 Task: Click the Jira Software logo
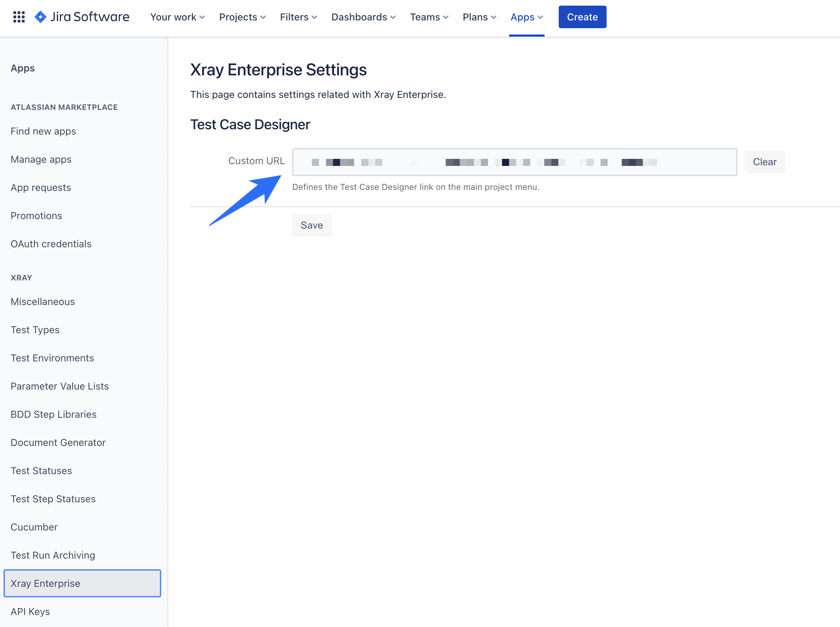pos(82,17)
